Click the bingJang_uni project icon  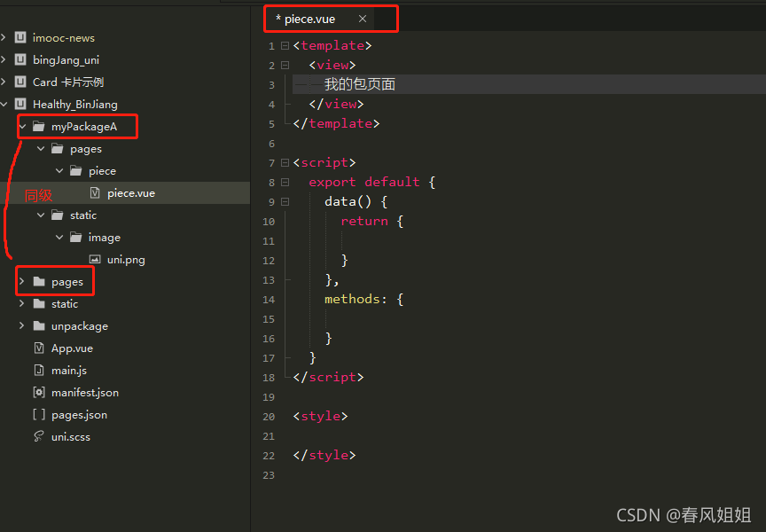click(20, 60)
